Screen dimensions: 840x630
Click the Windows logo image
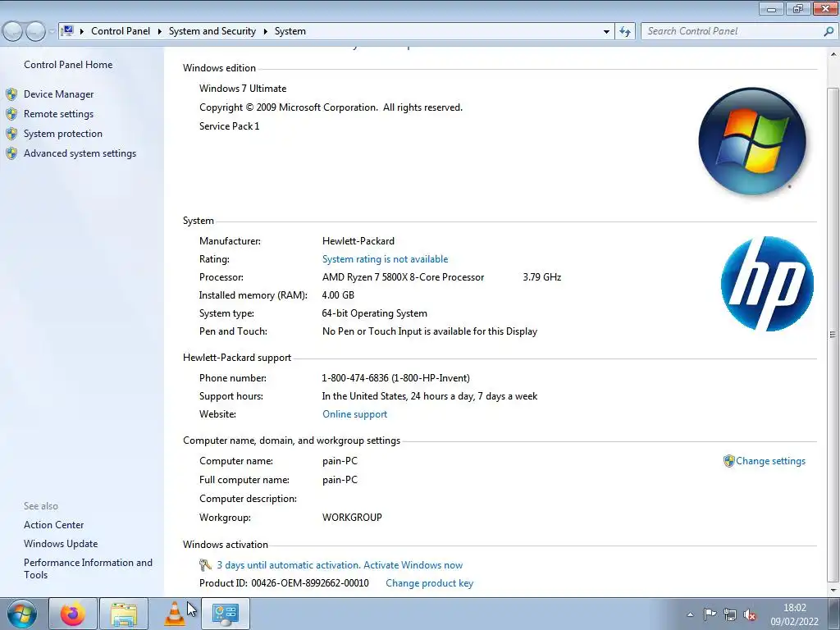coord(752,141)
